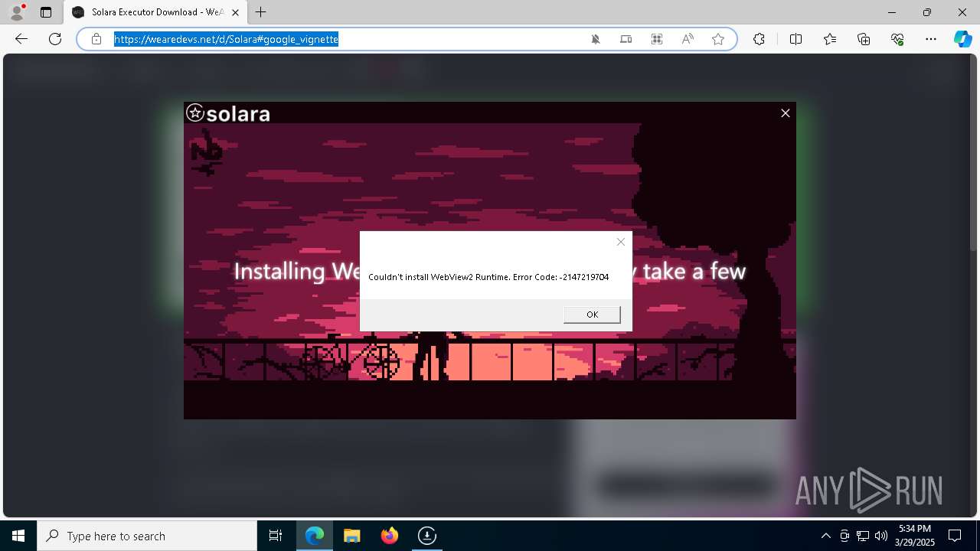Open the Windows Start menu
This screenshot has width=980, height=551.
coord(18,536)
